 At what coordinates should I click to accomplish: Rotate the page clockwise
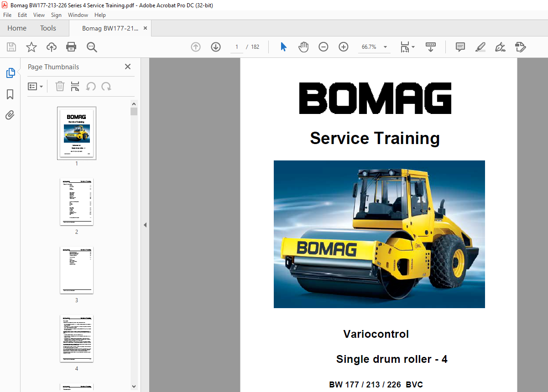(106, 86)
